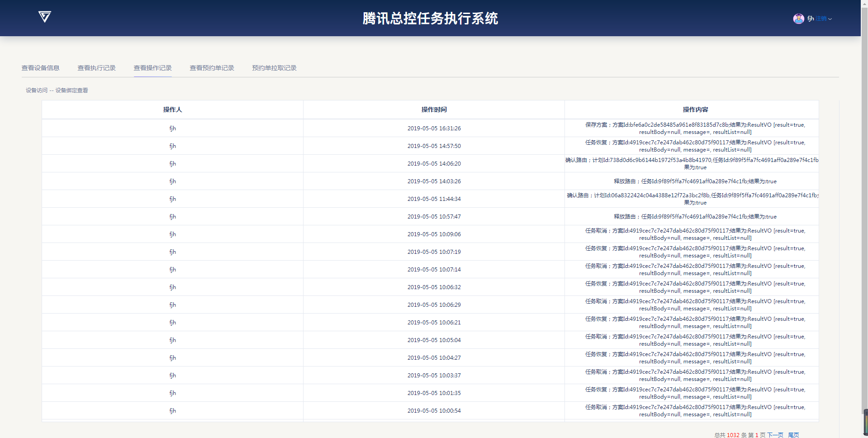Click the triangle logo in the header

tap(44, 17)
